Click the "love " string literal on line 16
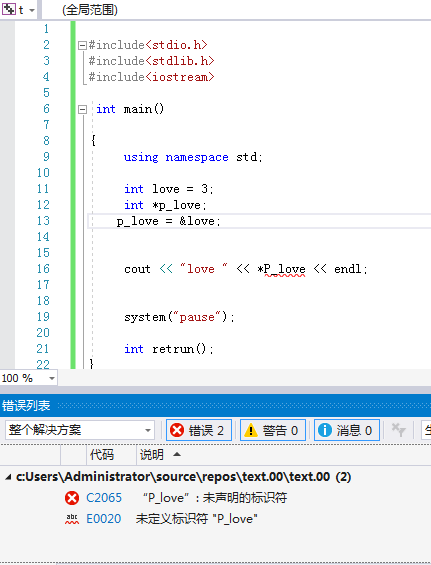 point(204,269)
